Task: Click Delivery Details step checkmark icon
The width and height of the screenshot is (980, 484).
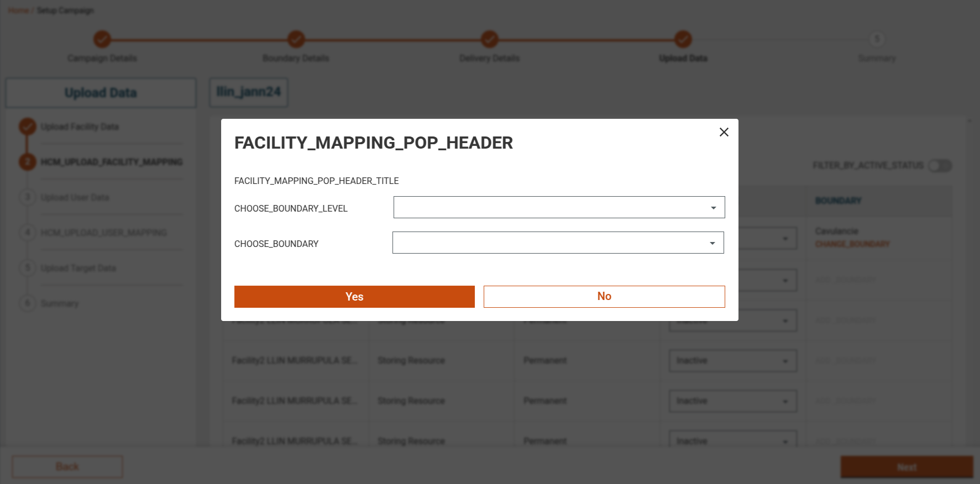Action: pos(489,39)
